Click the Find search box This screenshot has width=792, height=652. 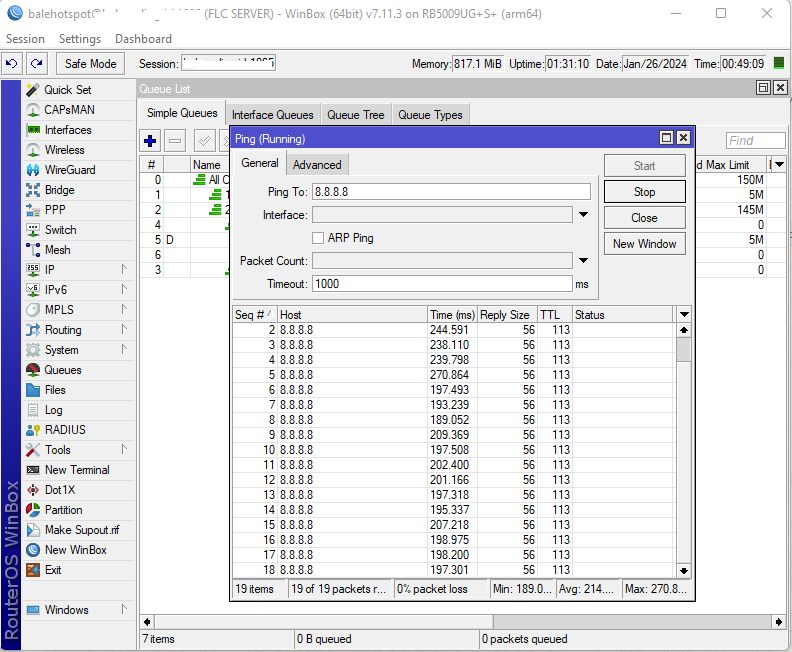755,141
